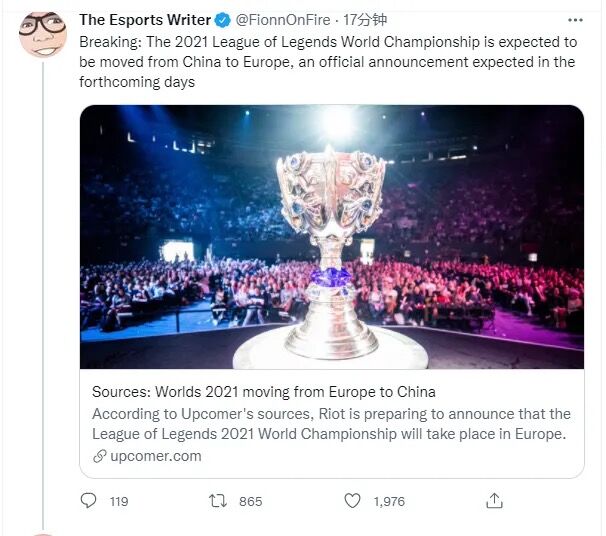The image size is (606, 536).
Task: Click the chain link icon beside upcomer.com
Action: pos(99,456)
